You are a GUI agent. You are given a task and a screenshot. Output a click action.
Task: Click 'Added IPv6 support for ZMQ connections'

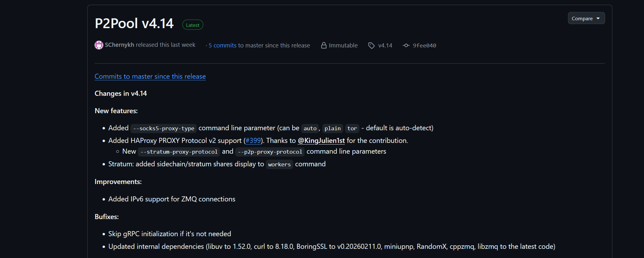[x=172, y=199]
